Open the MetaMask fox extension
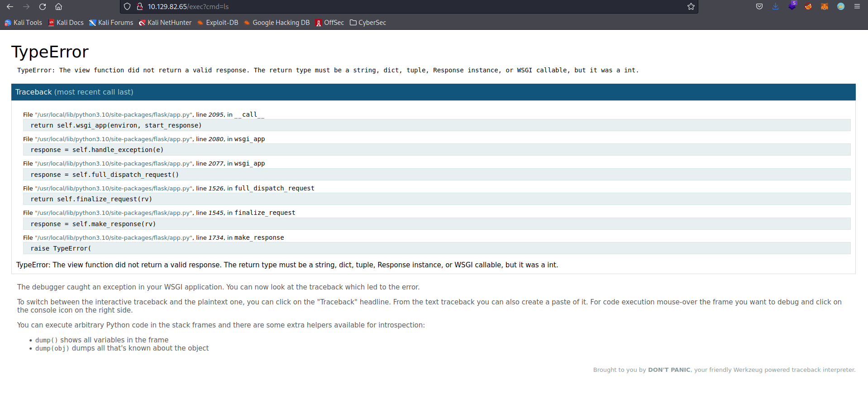The height and width of the screenshot is (408, 868). coord(824,7)
